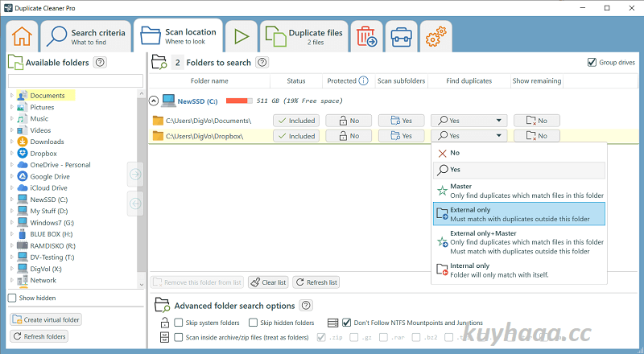
Task: Enable Scan inside archive/zip files checkbox
Action: (x=178, y=337)
